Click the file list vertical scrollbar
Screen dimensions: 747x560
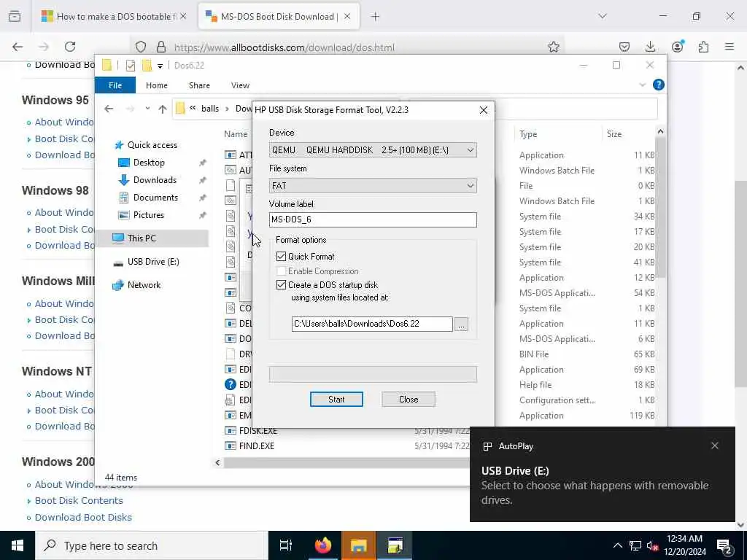coord(660,207)
